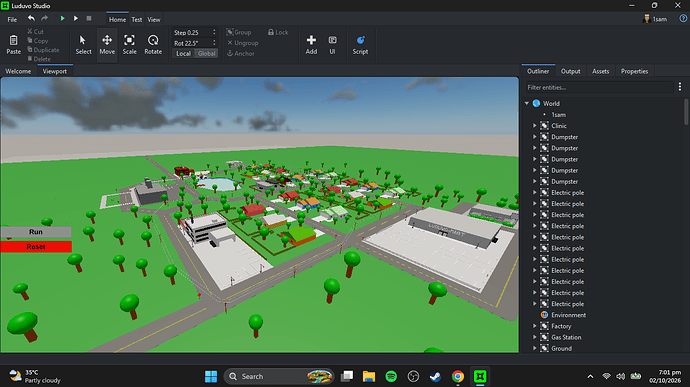Activate the Move tool
The height and width of the screenshot is (387, 690).
(107, 44)
